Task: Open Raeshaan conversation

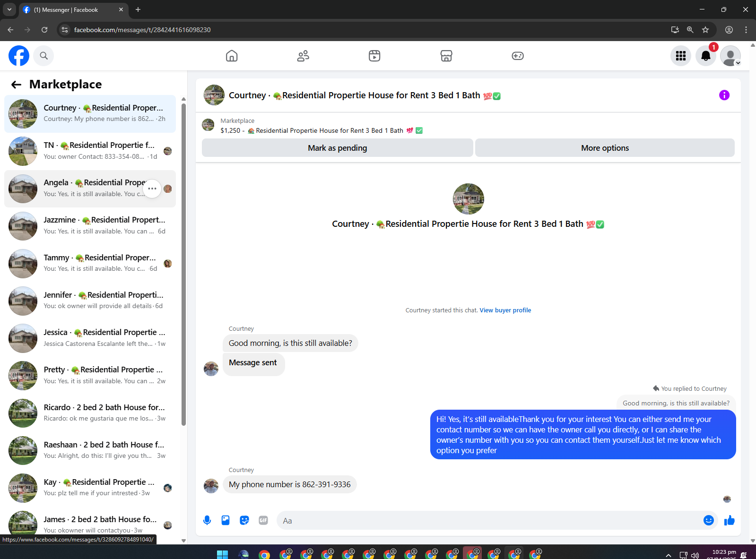Action: [90, 450]
